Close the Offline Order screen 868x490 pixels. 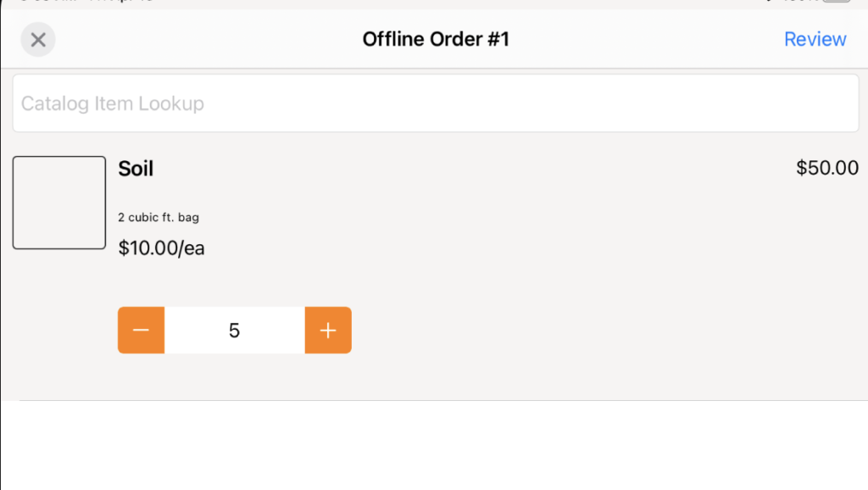(x=38, y=39)
